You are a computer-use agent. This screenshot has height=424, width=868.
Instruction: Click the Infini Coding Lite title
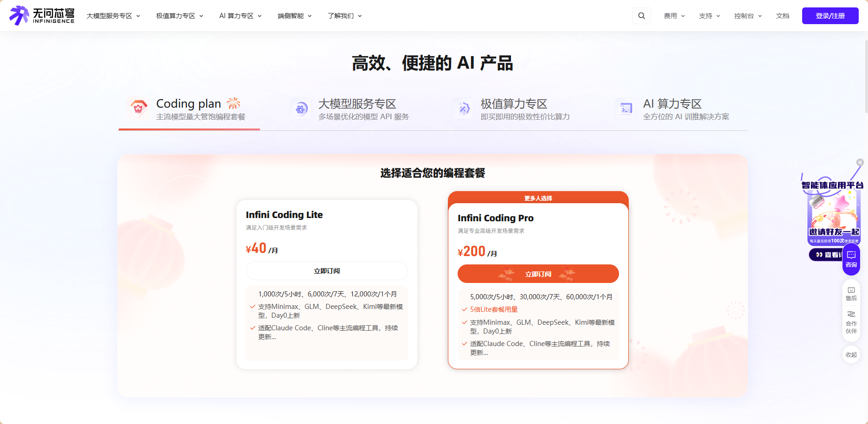pyautogui.click(x=284, y=215)
